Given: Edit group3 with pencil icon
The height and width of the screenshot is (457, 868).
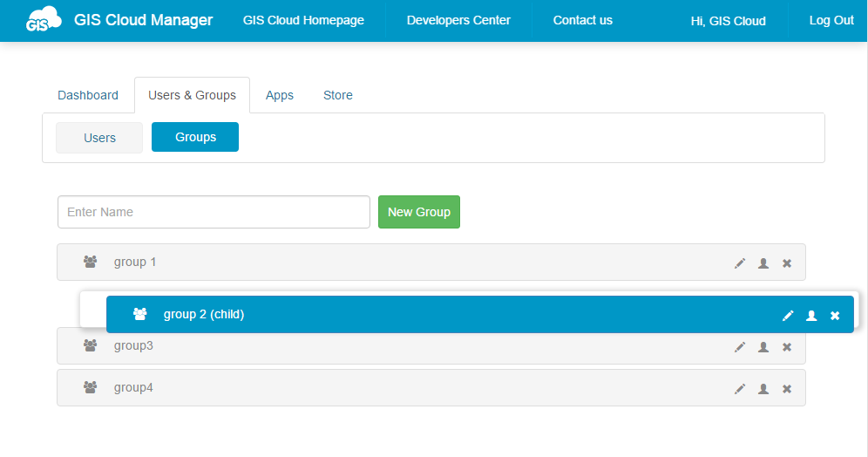Looking at the screenshot, I should pyautogui.click(x=740, y=347).
